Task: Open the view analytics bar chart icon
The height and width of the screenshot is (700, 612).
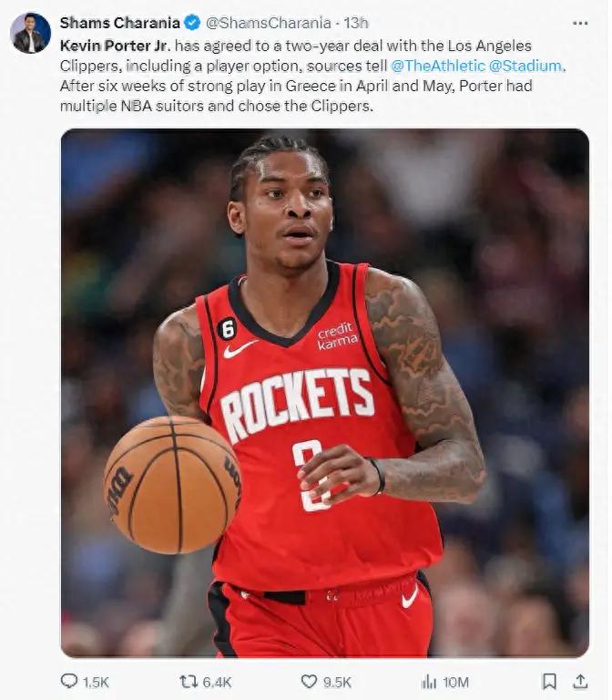Action: [429, 681]
